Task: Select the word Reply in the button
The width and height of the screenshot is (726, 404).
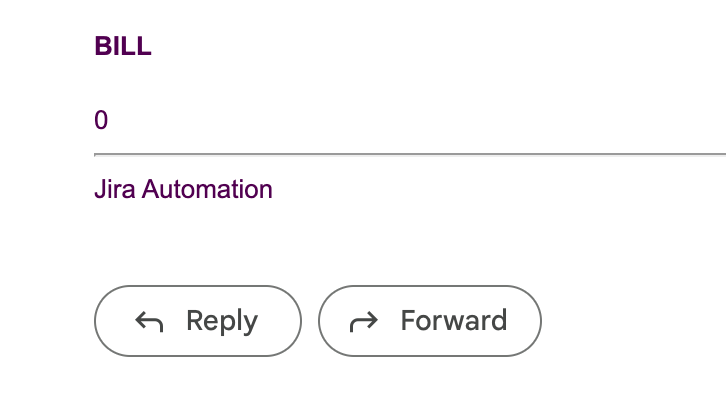Action: [222, 322]
